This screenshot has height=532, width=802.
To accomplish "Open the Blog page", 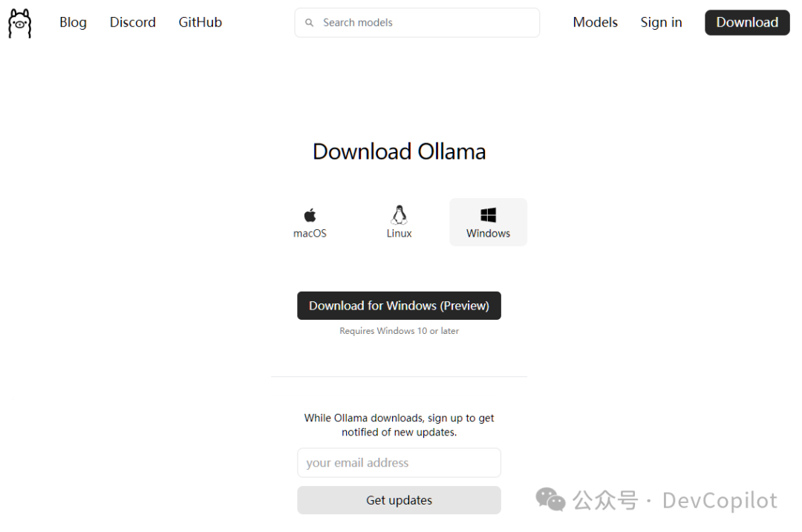I will pyautogui.click(x=73, y=22).
